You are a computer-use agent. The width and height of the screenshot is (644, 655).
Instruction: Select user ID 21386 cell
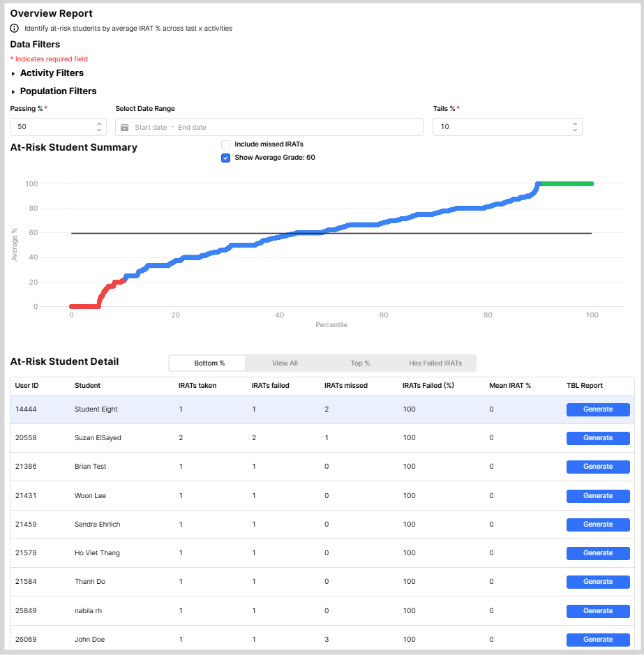tap(26, 467)
